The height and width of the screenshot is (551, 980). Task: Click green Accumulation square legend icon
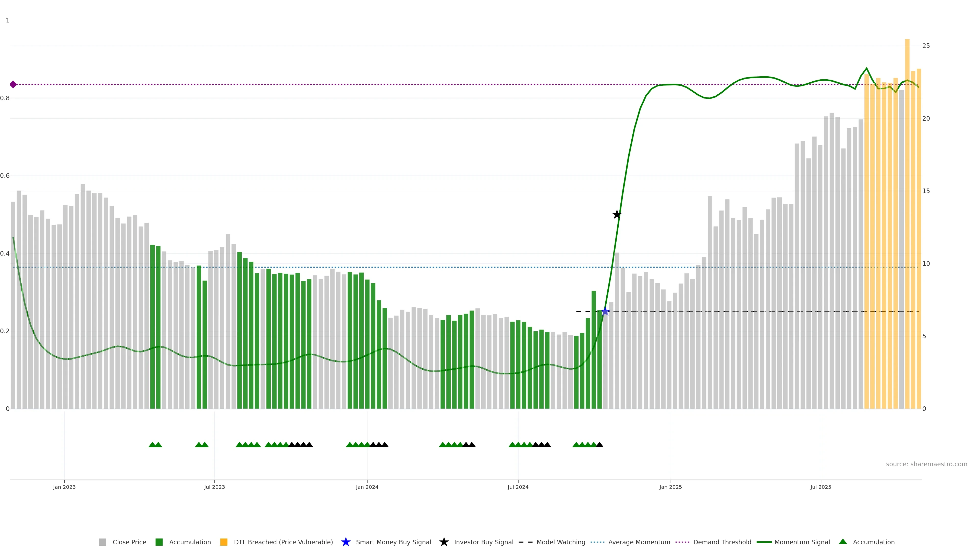point(159,542)
